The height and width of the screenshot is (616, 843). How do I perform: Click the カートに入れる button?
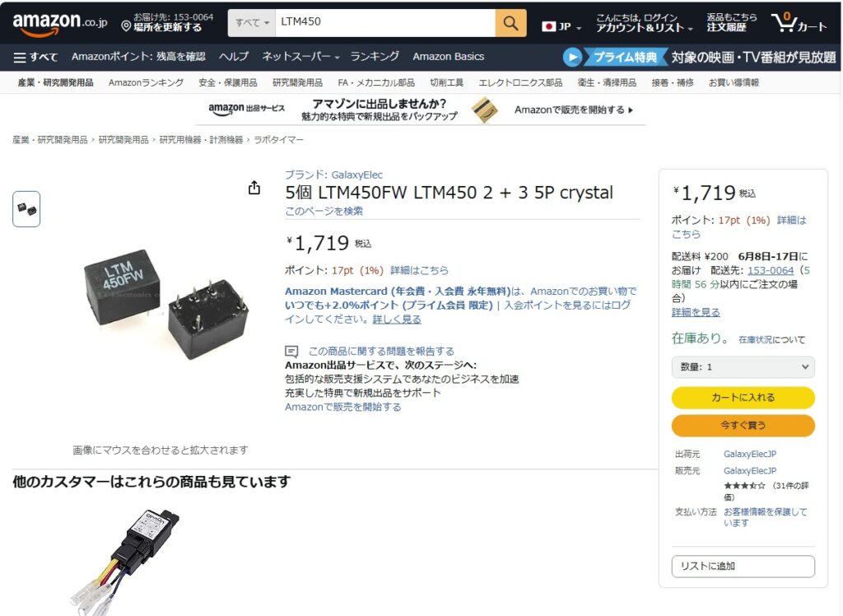pos(743,398)
